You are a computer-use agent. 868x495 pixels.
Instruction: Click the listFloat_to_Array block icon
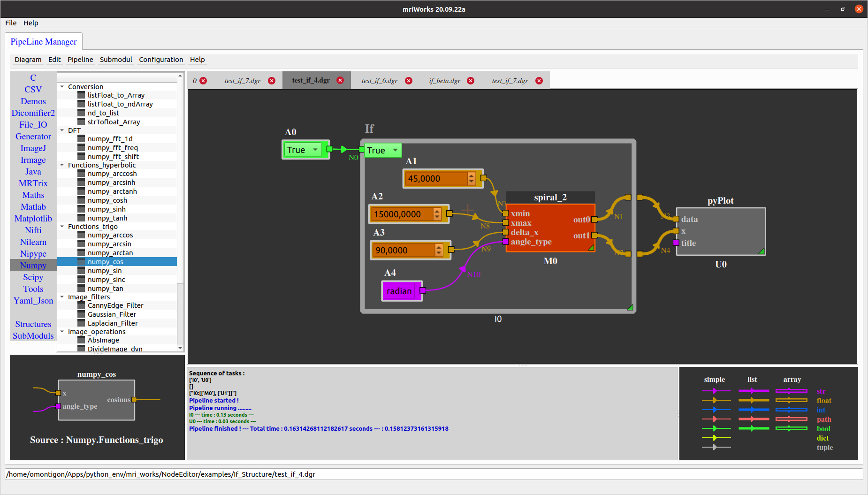[81, 95]
